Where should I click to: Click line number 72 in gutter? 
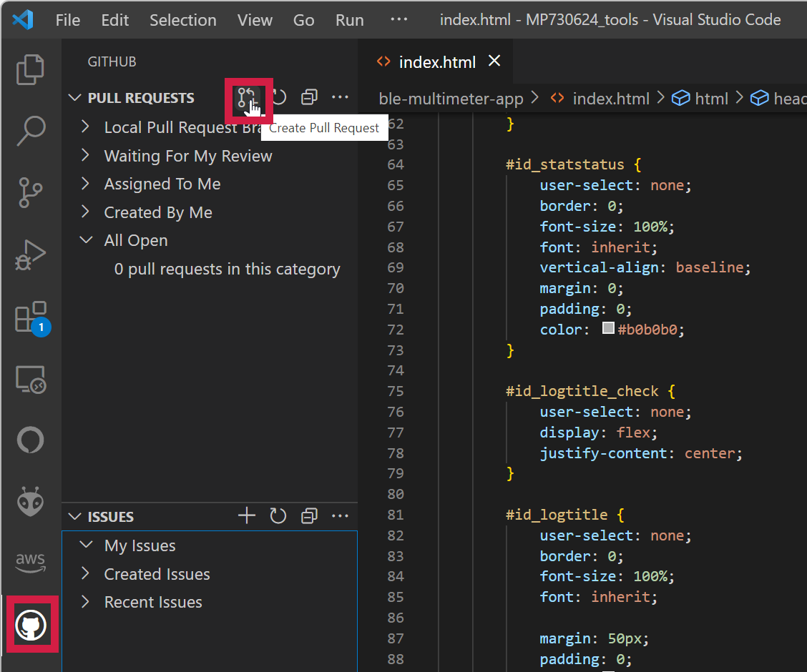395,330
